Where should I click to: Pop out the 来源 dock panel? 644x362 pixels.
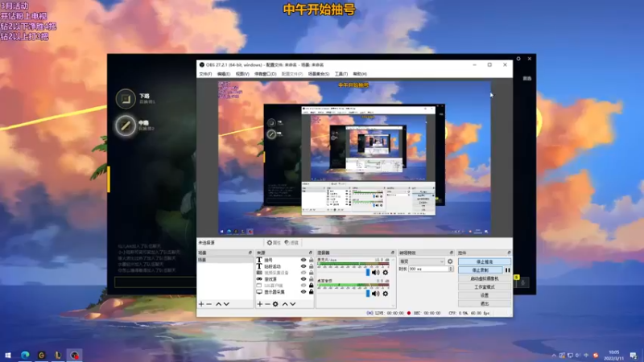tap(311, 253)
